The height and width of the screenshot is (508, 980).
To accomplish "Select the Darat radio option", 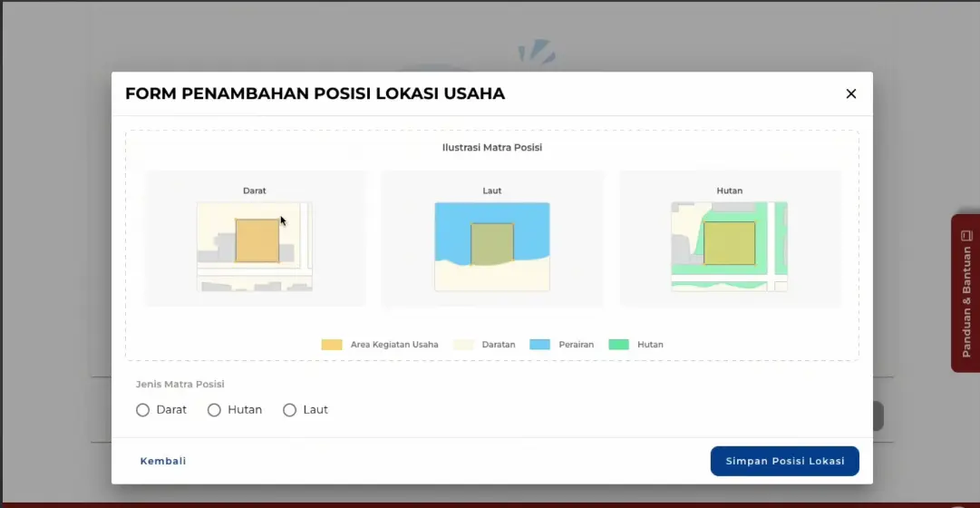I will (x=142, y=410).
